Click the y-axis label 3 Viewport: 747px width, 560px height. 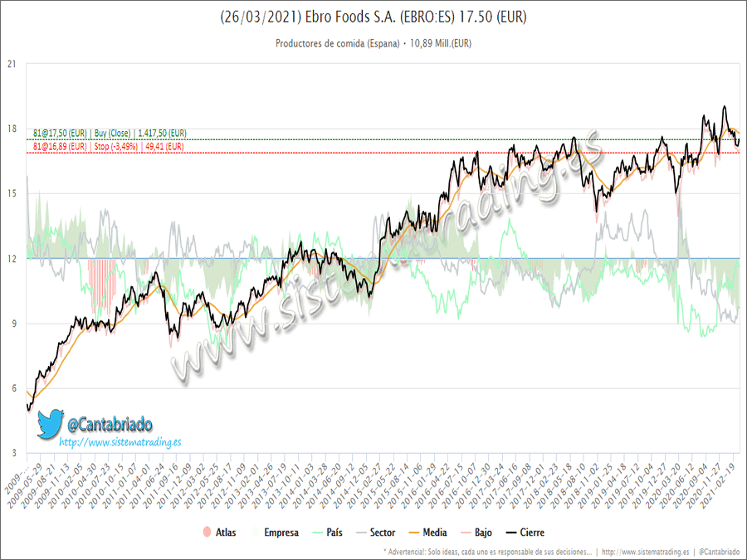pos(13,453)
